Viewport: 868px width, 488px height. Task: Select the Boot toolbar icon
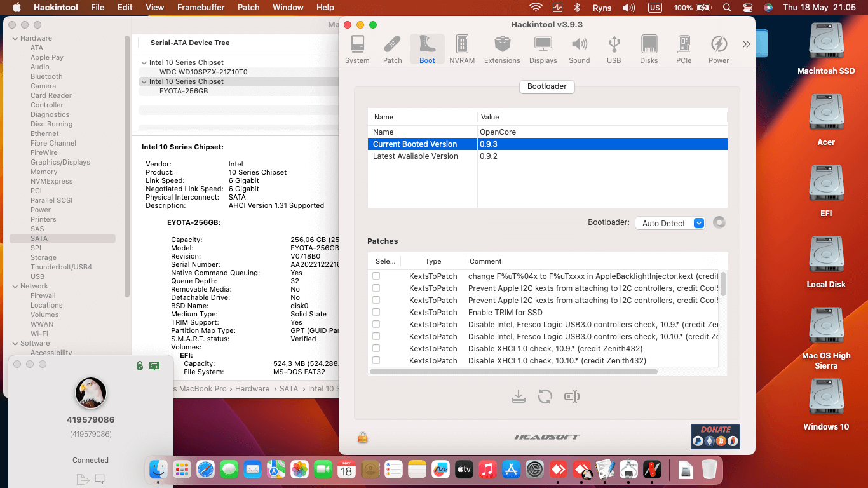click(x=427, y=50)
